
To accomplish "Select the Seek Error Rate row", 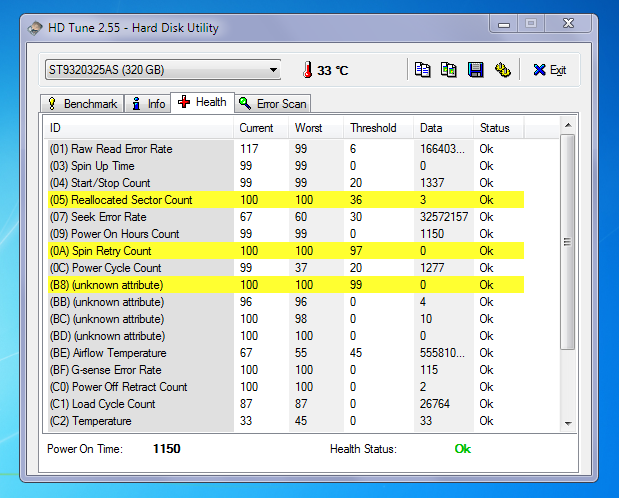I will click(286, 217).
